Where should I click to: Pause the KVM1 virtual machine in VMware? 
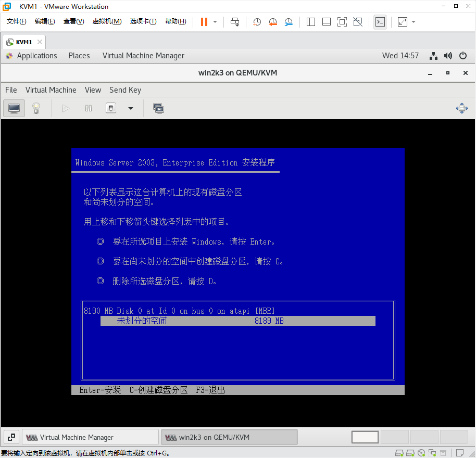(x=204, y=22)
